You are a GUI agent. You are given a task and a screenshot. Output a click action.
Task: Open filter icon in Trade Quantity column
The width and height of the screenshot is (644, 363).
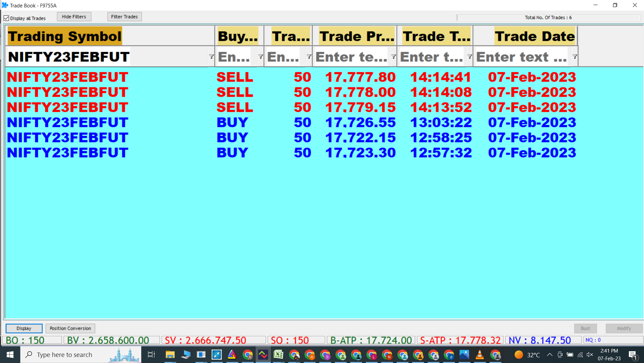click(309, 56)
